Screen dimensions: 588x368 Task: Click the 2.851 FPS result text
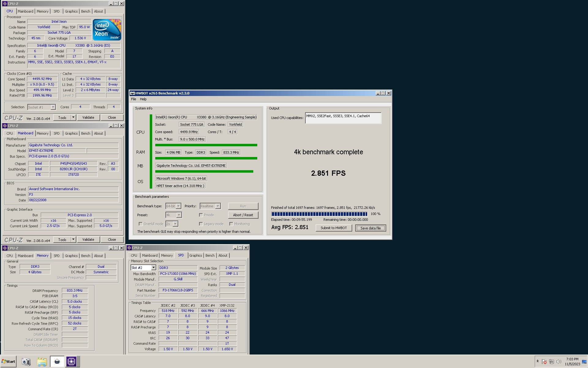pyautogui.click(x=328, y=173)
